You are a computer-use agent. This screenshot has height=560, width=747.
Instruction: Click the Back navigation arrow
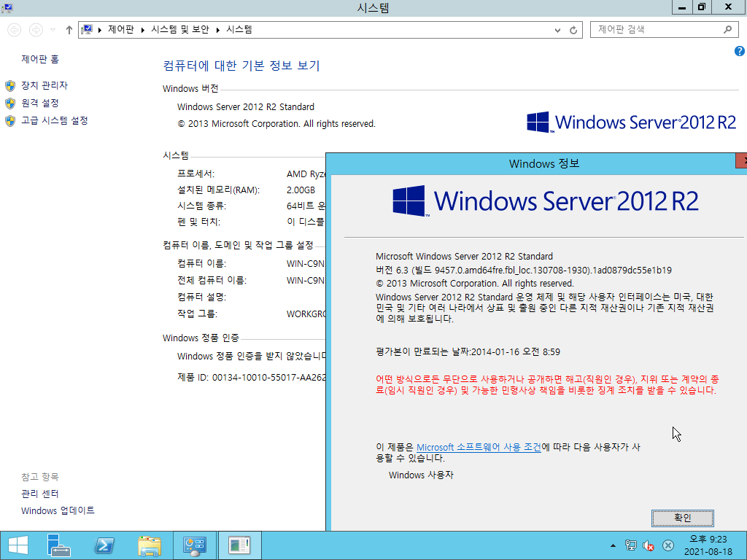pyautogui.click(x=15, y=30)
